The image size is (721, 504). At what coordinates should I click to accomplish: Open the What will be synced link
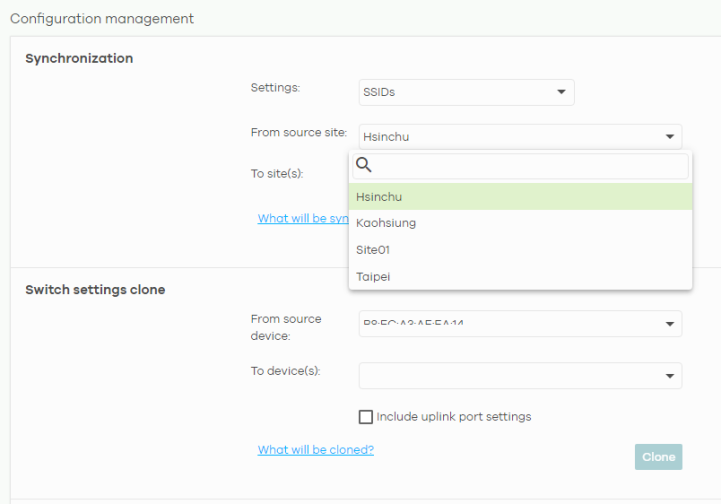click(302, 218)
